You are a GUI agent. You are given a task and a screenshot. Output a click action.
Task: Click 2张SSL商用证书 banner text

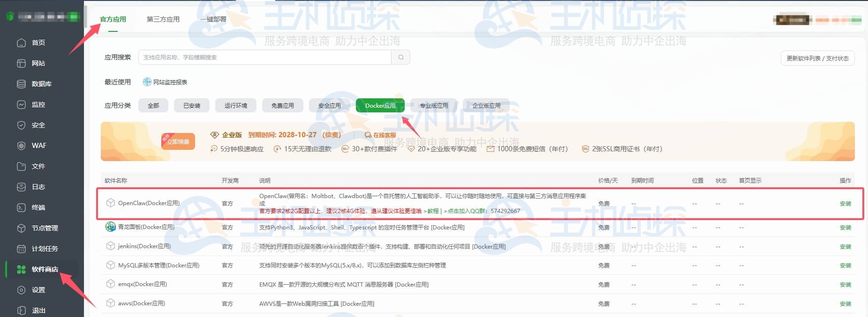627,149
